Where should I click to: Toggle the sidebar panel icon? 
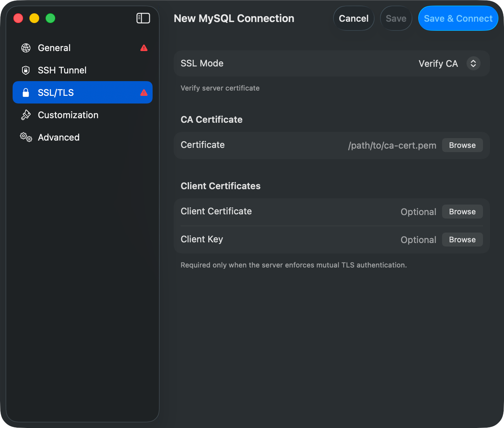tap(143, 18)
